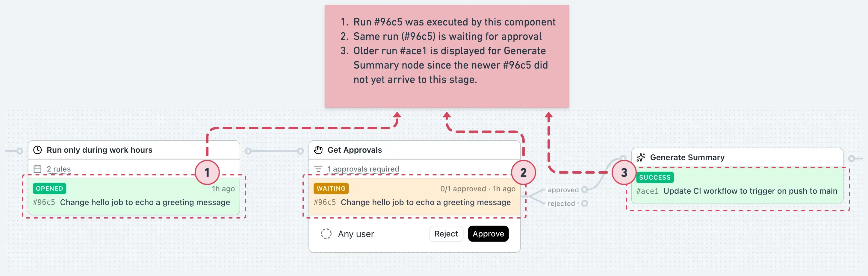Viewport: 868px width, 276px height.
Task: Click the circled marker 2 annotation badge
Action: click(524, 172)
